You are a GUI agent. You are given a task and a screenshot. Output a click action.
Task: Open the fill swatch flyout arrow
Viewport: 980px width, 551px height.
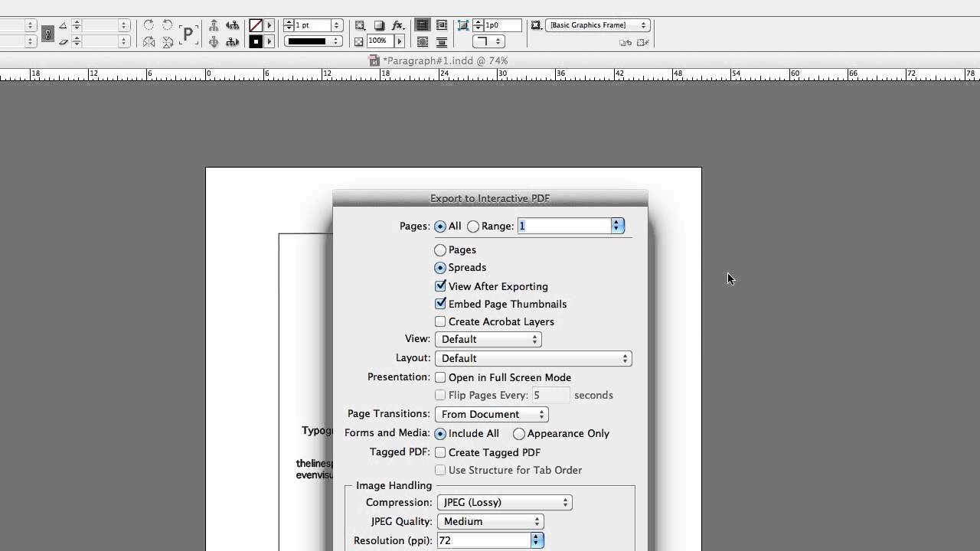point(269,25)
